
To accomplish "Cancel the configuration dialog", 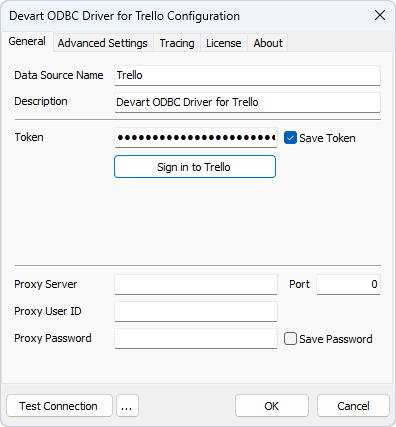I will coord(353,406).
